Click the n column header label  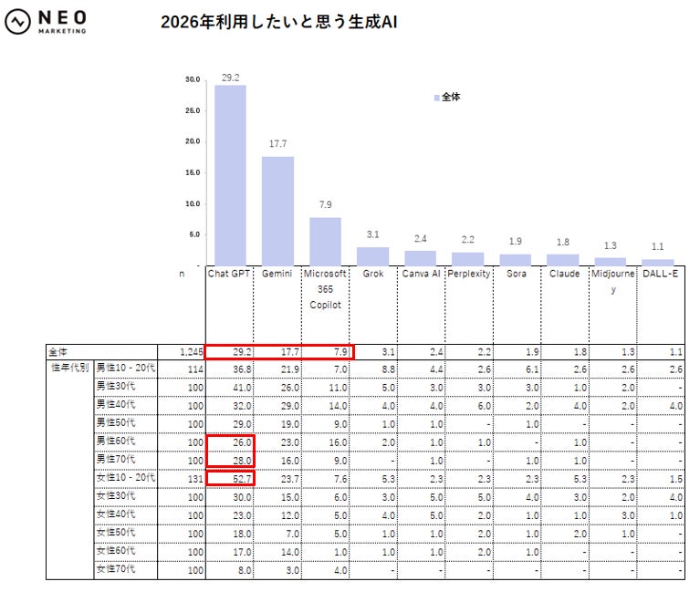tap(182, 274)
